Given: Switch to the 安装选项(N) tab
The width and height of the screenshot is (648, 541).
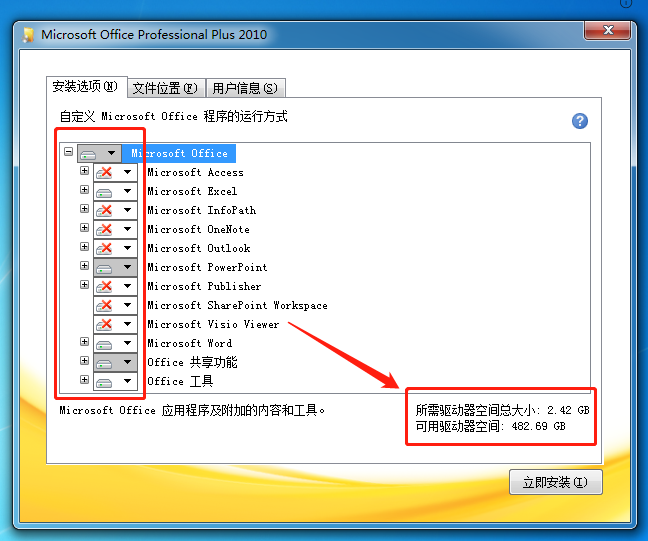Looking at the screenshot, I should (86, 87).
